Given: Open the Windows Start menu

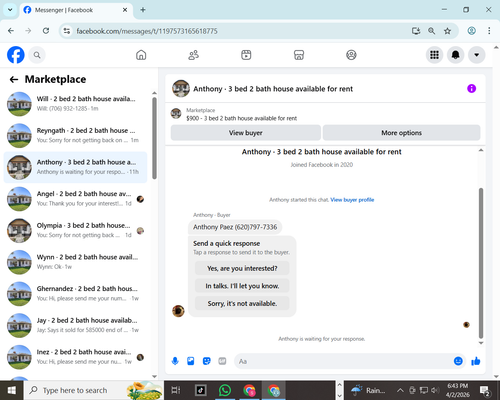Looking at the screenshot, I should 12,390.
